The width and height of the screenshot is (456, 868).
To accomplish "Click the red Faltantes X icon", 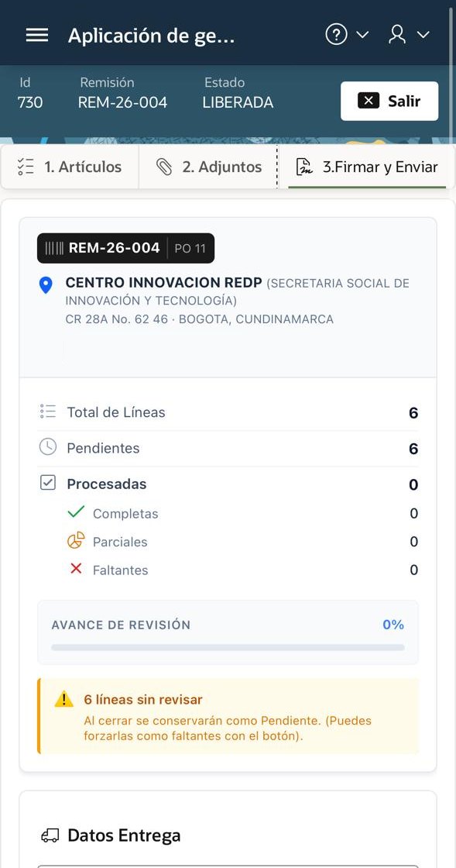I will click(x=76, y=569).
